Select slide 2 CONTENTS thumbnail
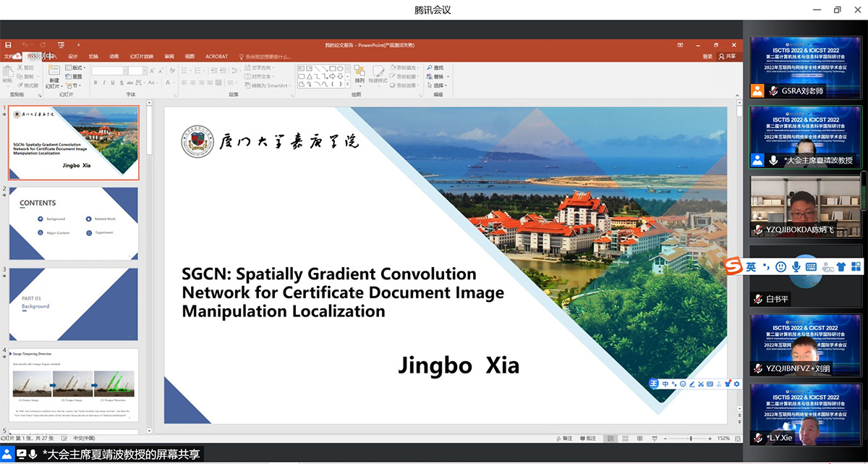 pos(73,224)
